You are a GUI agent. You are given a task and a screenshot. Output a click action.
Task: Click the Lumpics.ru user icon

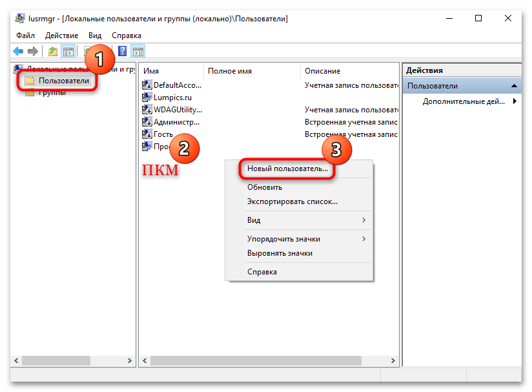click(x=147, y=97)
